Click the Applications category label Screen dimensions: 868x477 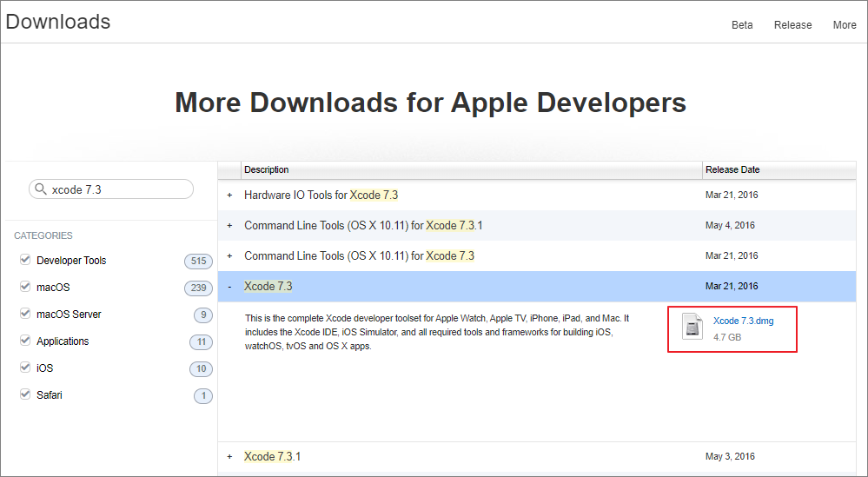pyautogui.click(x=63, y=341)
